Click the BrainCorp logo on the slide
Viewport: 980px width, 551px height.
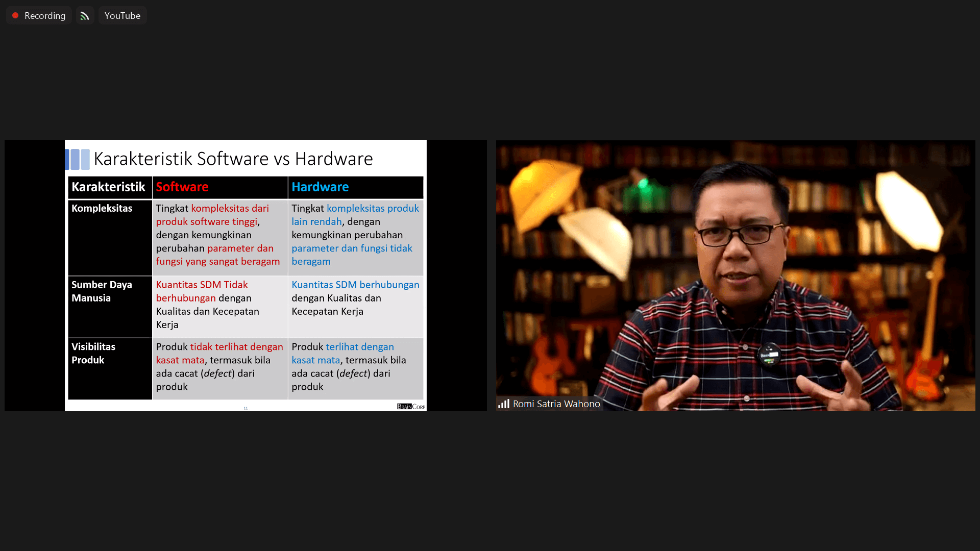click(411, 406)
